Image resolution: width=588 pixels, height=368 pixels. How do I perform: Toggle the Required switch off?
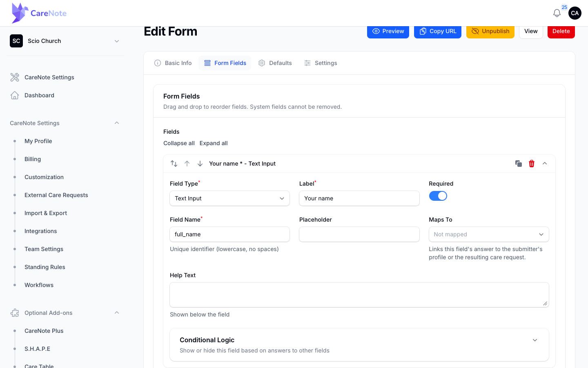tap(438, 196)
